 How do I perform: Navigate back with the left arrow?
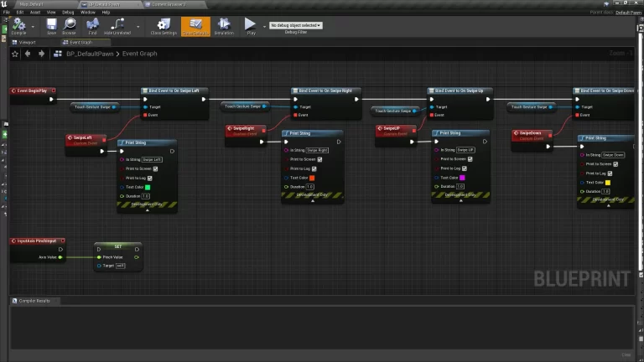[28, 54]
